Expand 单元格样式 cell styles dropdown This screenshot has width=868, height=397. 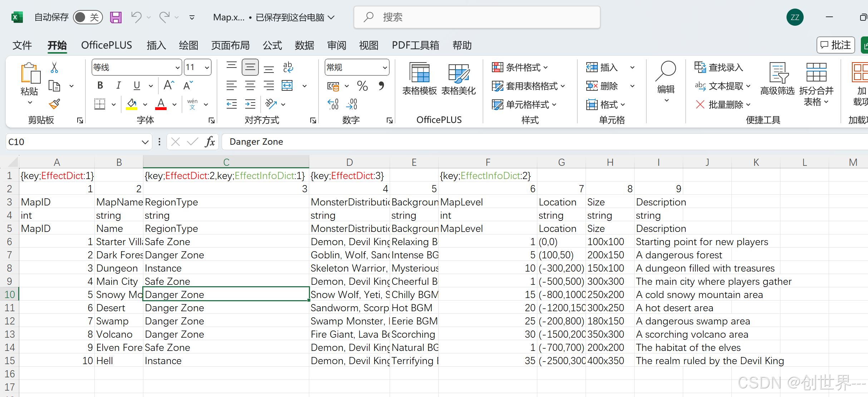[524, 105]
